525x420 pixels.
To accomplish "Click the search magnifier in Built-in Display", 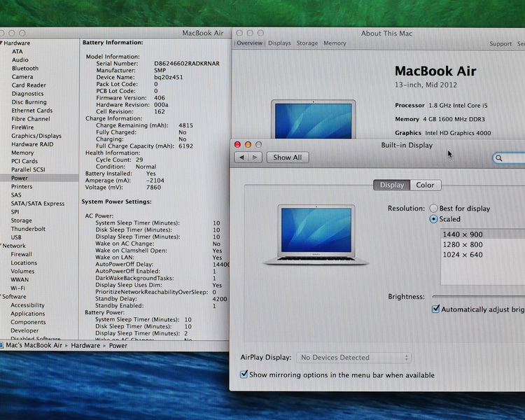I will coord(499,158).
